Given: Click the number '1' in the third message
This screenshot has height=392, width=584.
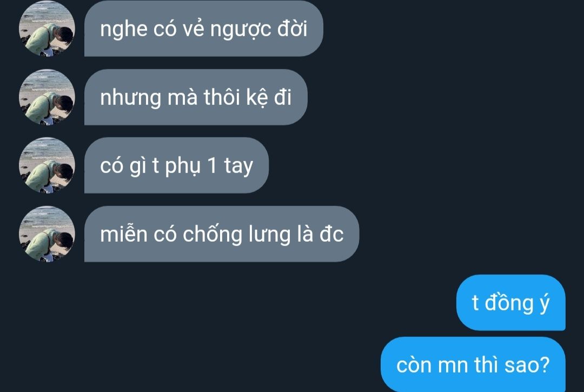Looking at the screenshot, I should [x=212, y=165].
